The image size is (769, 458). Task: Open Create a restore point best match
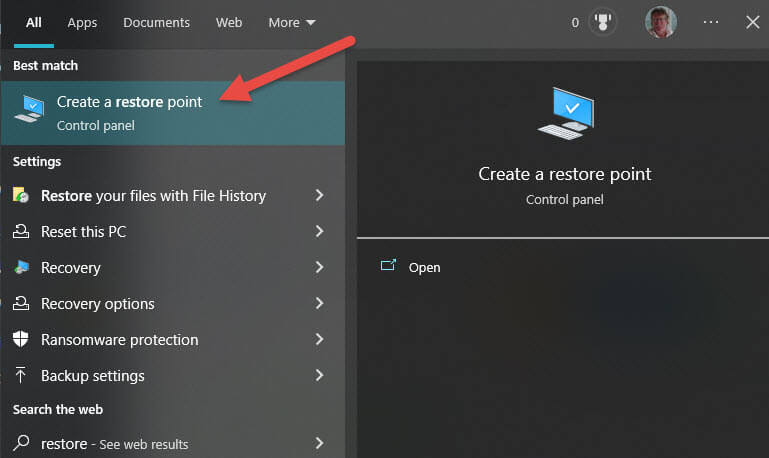(x=173, y=113)
